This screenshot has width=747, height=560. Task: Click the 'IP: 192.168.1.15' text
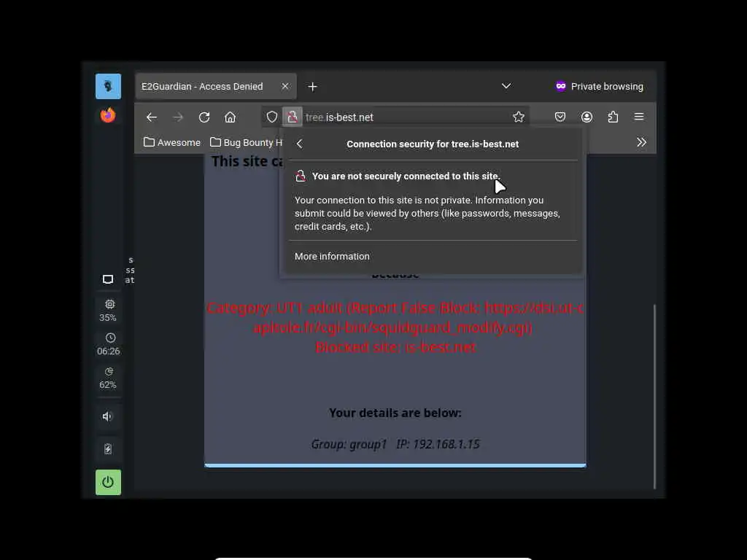(438, 444)
